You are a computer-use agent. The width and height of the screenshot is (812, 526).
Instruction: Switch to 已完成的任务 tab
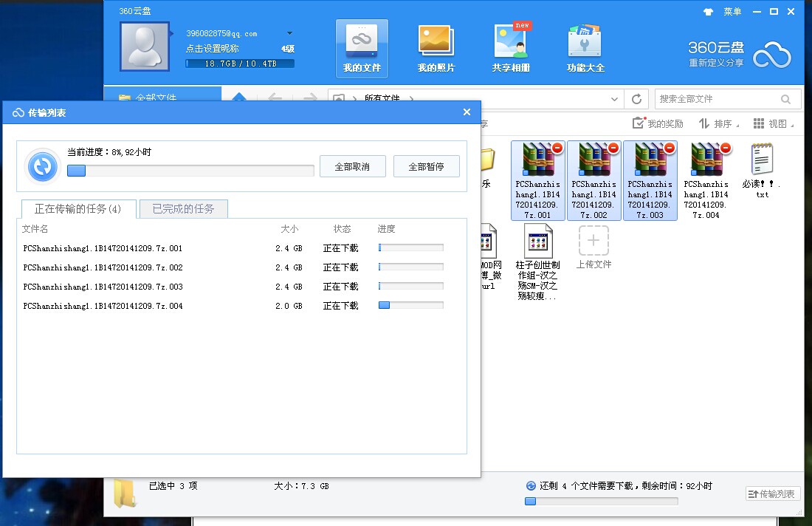183,209
